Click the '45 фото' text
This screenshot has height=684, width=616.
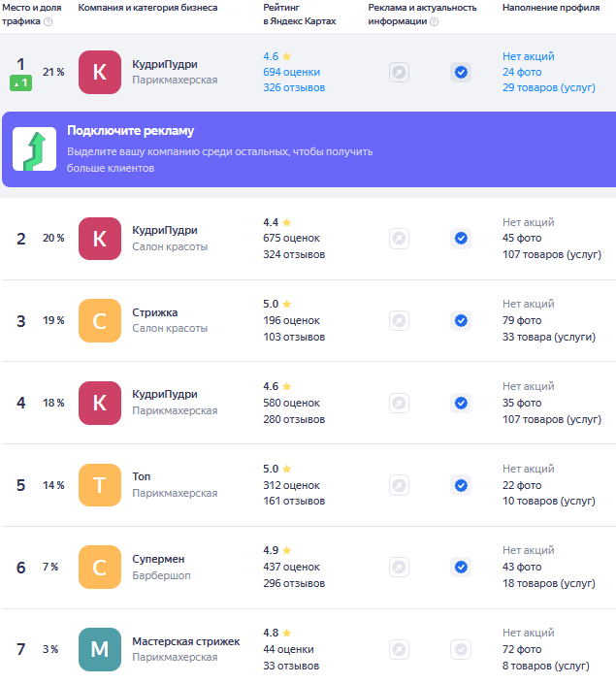pos(522,239)
